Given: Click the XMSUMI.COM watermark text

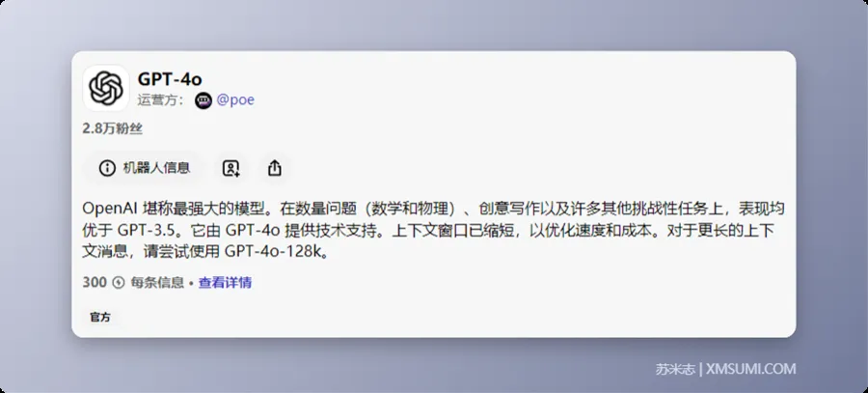Looking at the screenshot, I should coord(753,369).
